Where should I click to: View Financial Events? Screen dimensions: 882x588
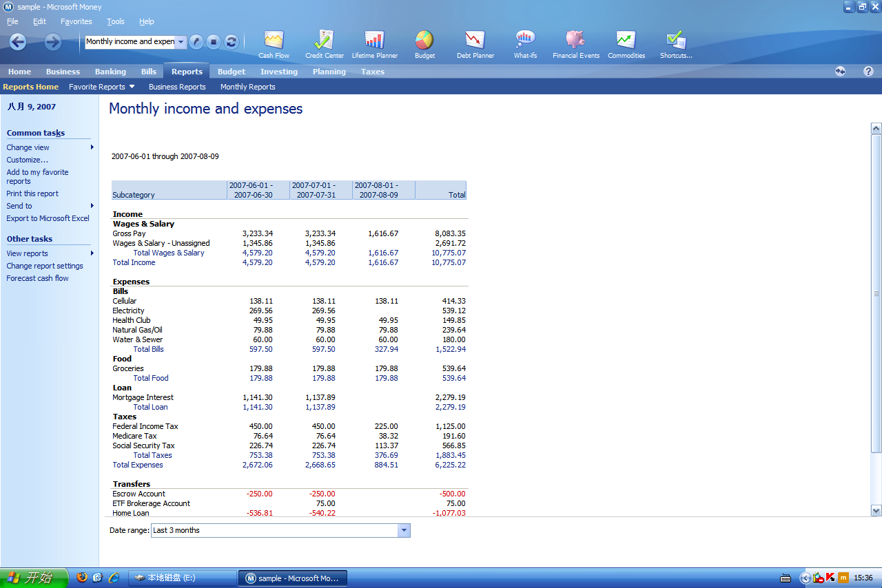point(575,43)
